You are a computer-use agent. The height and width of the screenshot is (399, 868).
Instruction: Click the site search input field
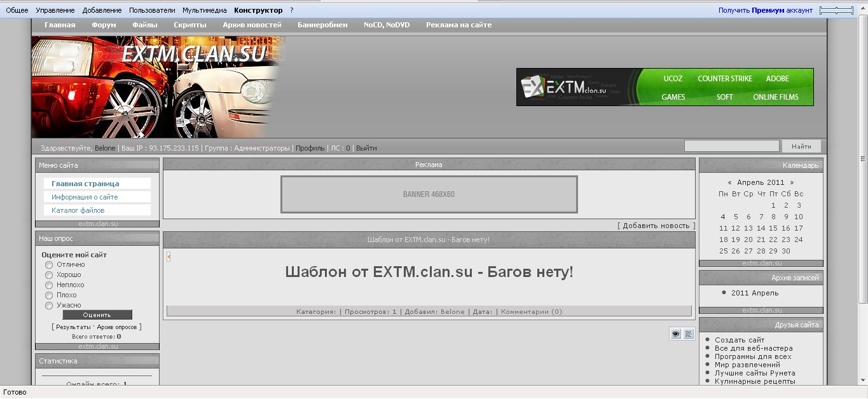[732, 146]
